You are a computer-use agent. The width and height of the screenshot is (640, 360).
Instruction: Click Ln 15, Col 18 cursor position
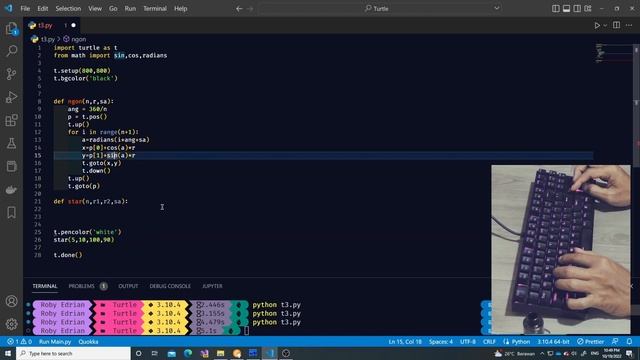coord(405,342)
